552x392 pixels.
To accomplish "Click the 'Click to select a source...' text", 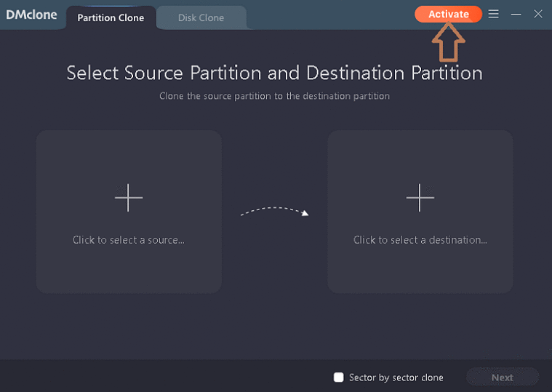I will 129,240.
